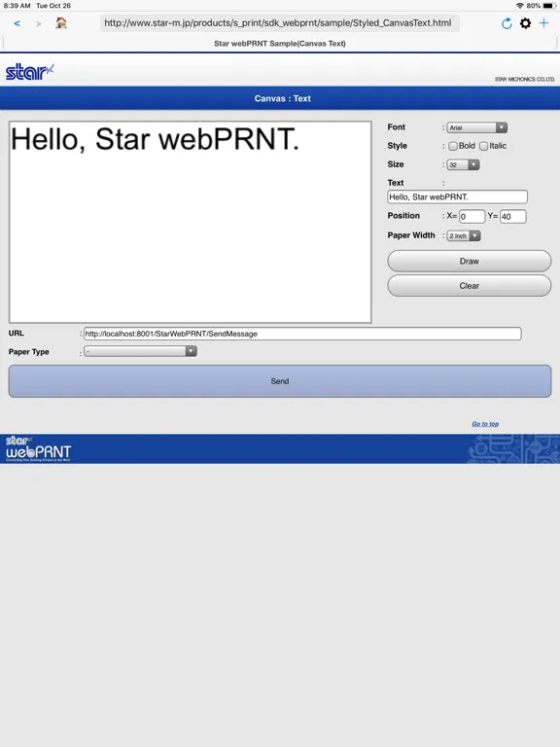This screenshot has height=747, width=560.
Task: Open the Size dropdown showing 32
Action: [463, 164]
